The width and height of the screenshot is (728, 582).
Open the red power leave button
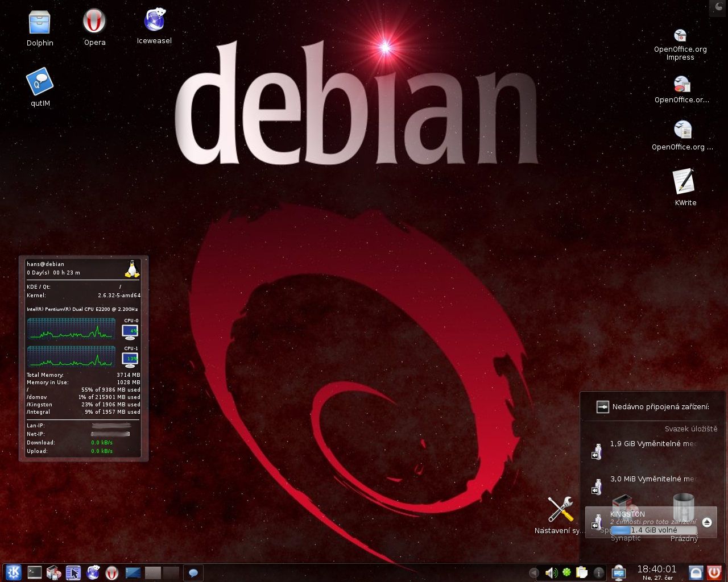[714, 572]
